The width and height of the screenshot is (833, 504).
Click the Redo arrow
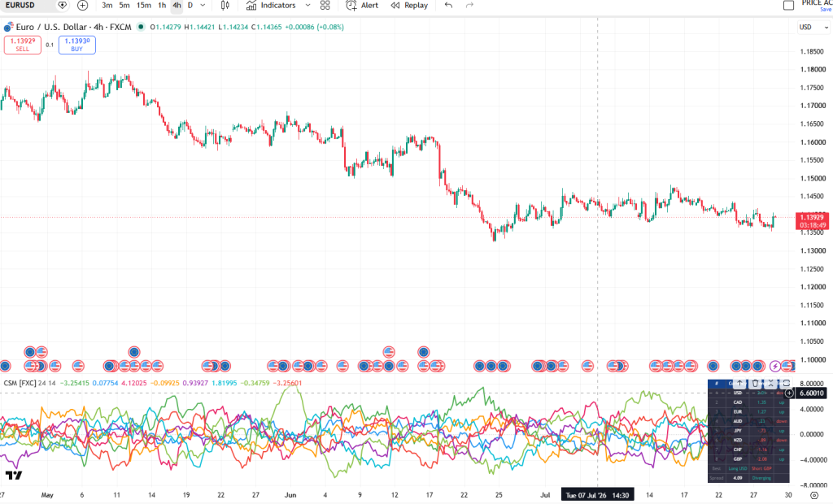click(469, 6)
